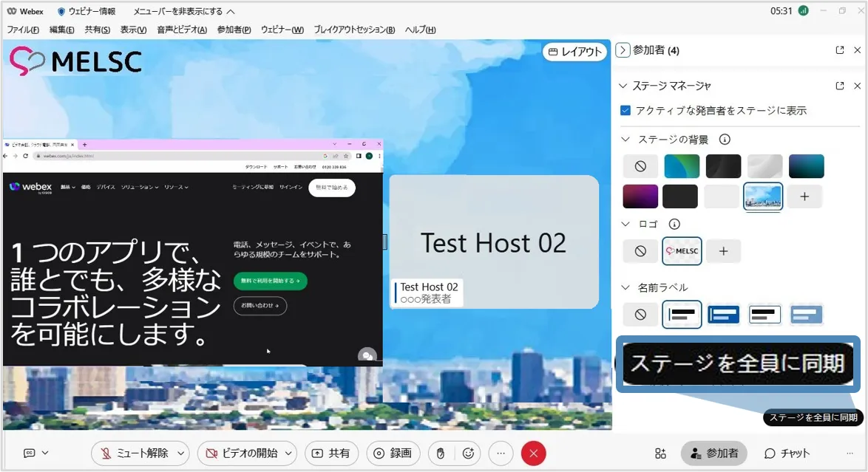Screen dimensions: 868x472
Task: Click the raise hand icon
Action: [x=441, y=453]
